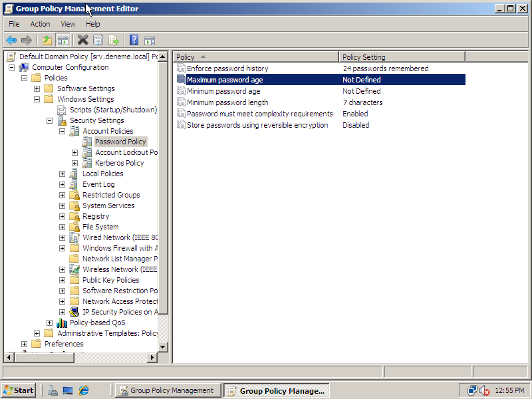Viewport: 532px width, 399px height.
Task: Collapse the Windows Settings node
Action: (37, 99)
